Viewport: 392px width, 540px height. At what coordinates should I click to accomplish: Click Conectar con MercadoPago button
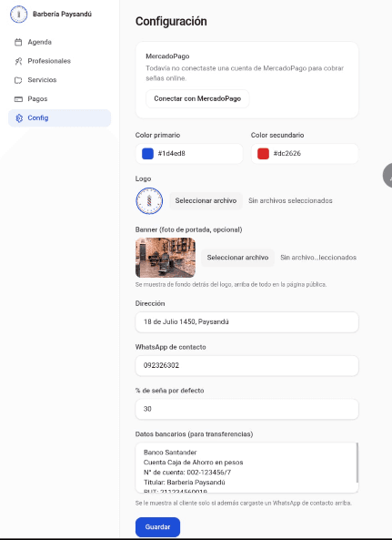197,99
